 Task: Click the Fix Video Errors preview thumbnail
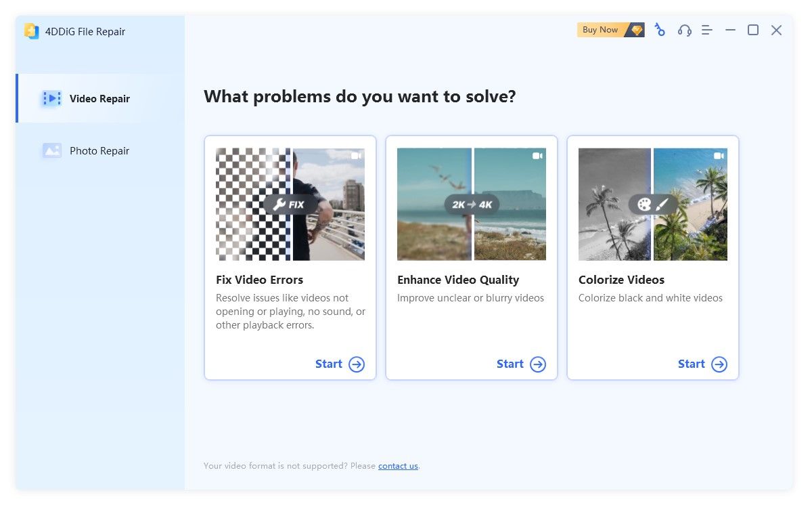tap(290, 204)
